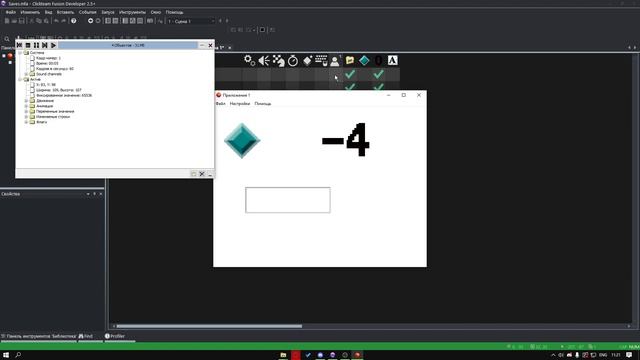
Task: Open Настройки menu in Приложение 1 window
Action: point(240,104)
